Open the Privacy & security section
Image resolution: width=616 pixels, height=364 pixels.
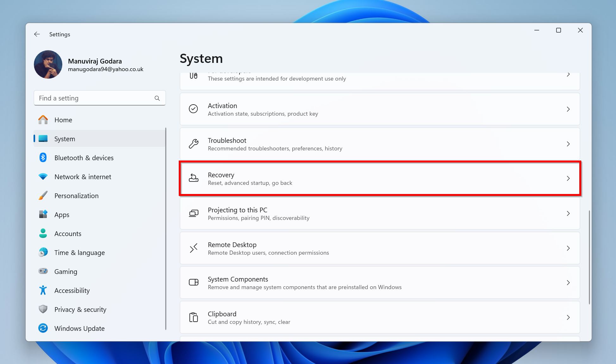(x=80, y=309)
